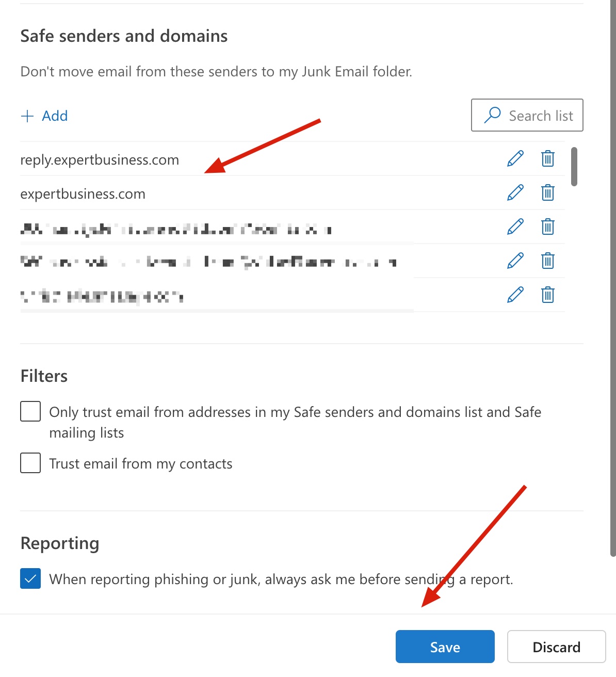Edit the reply.expertbusiness.com entry
616x677 pixels.
[x=515, y=159]
